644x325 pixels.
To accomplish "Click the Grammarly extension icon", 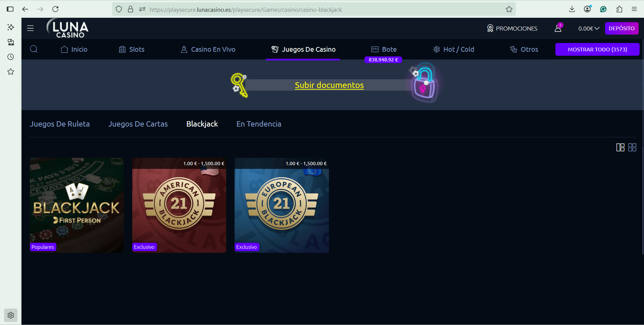I will [x=603, y=9].
